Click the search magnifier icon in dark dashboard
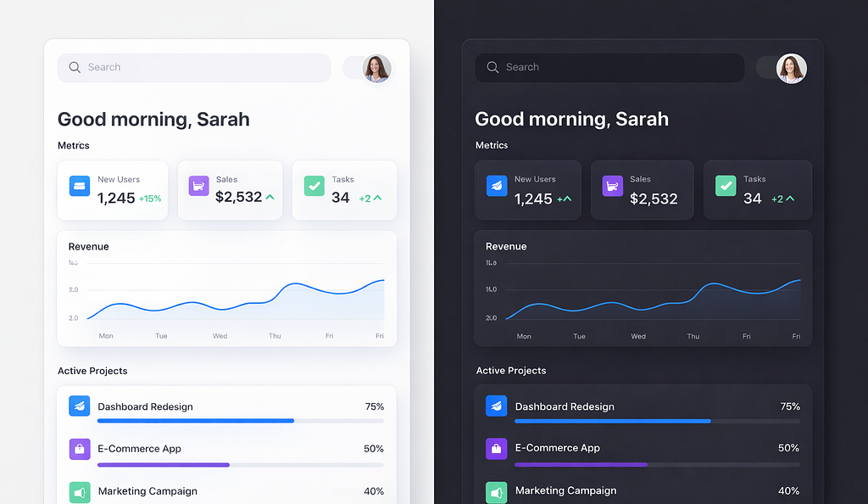 point(492,67)
